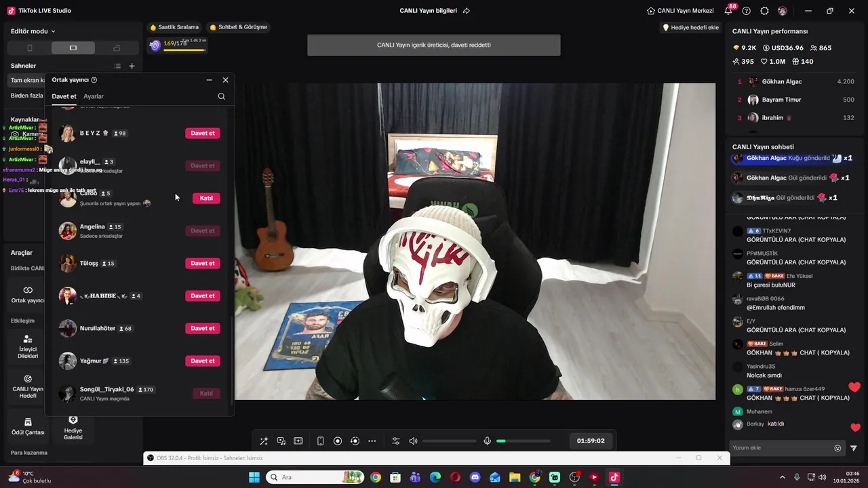Select portrait phone layout mode
The height and width of the screenshot is (488, 868).
(29, 48)
